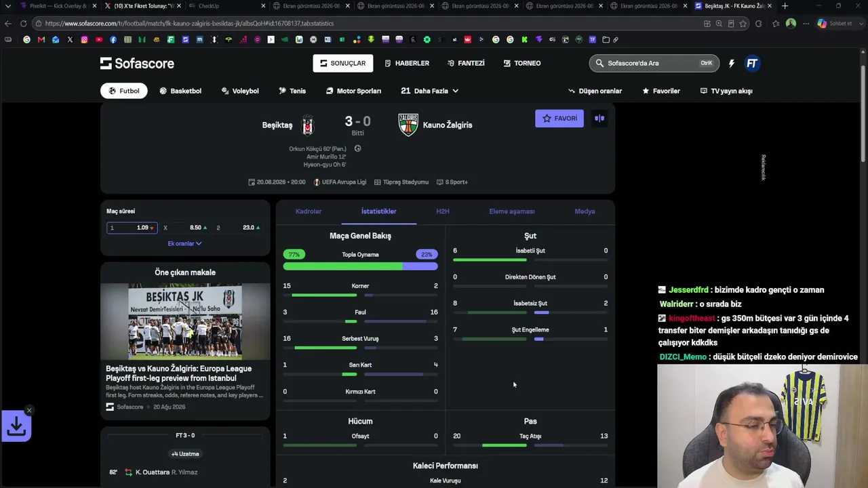Open the FANTEZİ menu
This screenshot has width=868, height=488.
tap(466, 63)
